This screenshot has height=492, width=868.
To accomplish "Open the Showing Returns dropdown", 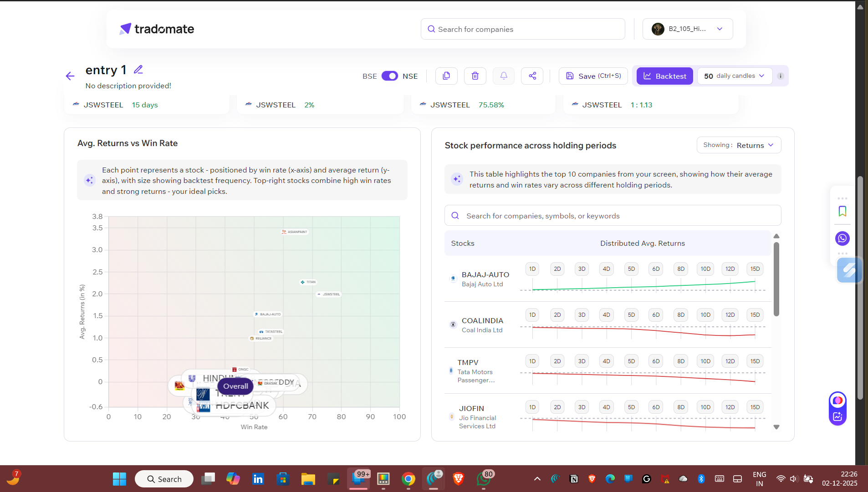I will click(x=739, y=145).
